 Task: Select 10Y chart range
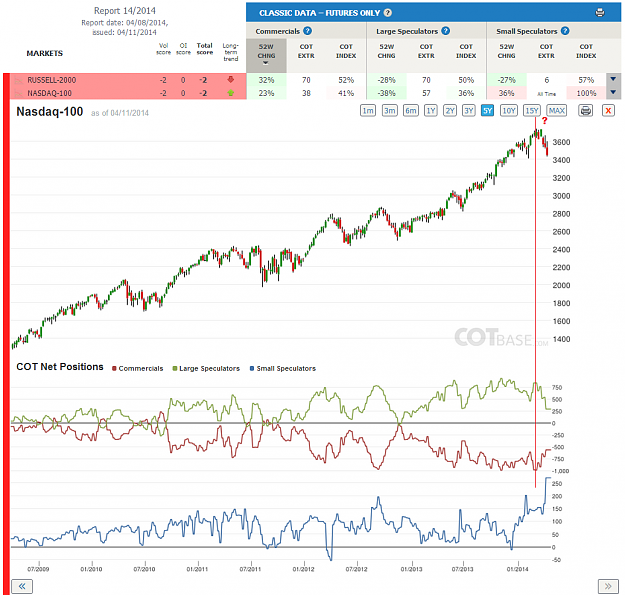click(509, 110)
